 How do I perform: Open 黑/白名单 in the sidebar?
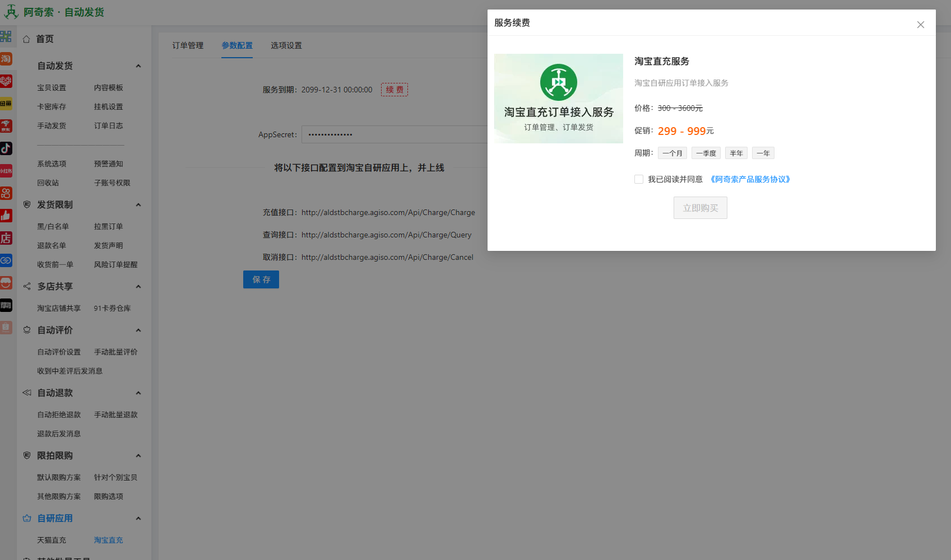pos(53,227)
